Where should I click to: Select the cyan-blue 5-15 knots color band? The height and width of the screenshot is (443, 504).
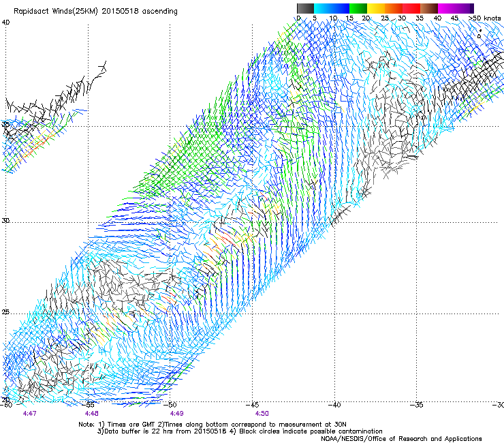(332, 8)
